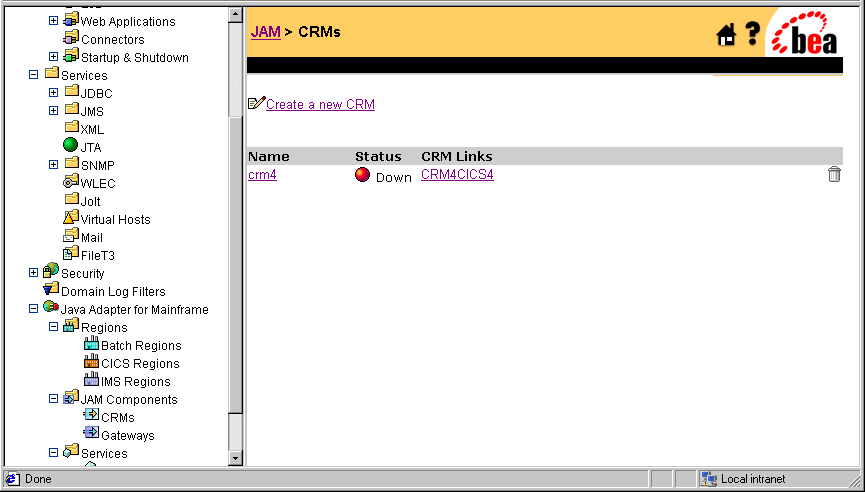Click the Create a new CRM link
The image size is (865, 492).
point(321,104)
